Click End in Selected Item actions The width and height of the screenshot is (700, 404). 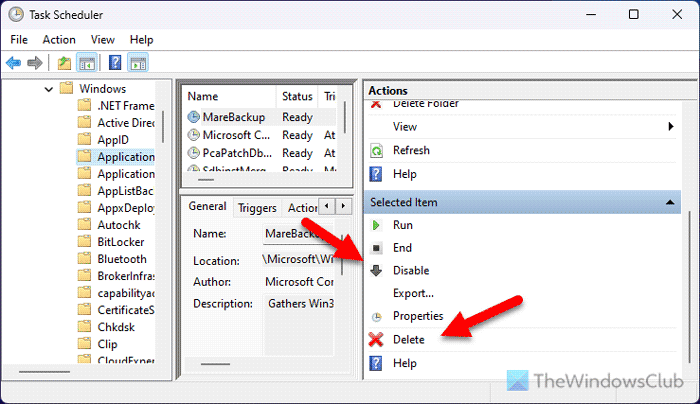pyautogui.click(x=402, y=248)
